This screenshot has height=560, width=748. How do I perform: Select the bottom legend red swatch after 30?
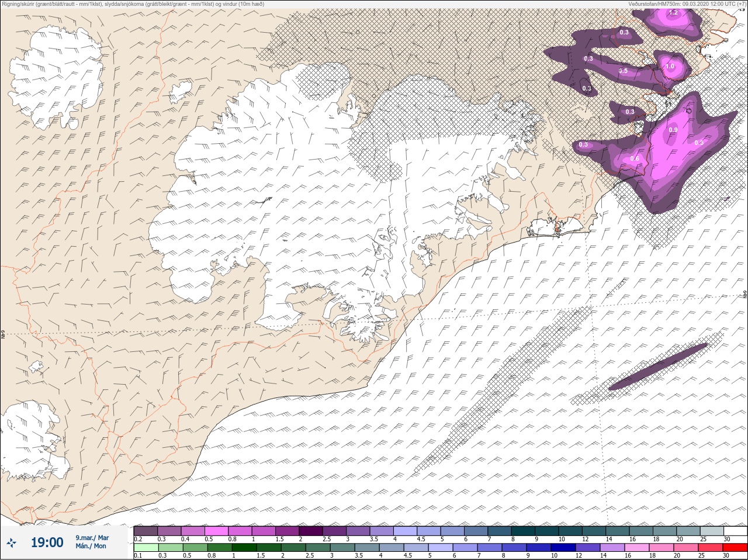(735, 548)
